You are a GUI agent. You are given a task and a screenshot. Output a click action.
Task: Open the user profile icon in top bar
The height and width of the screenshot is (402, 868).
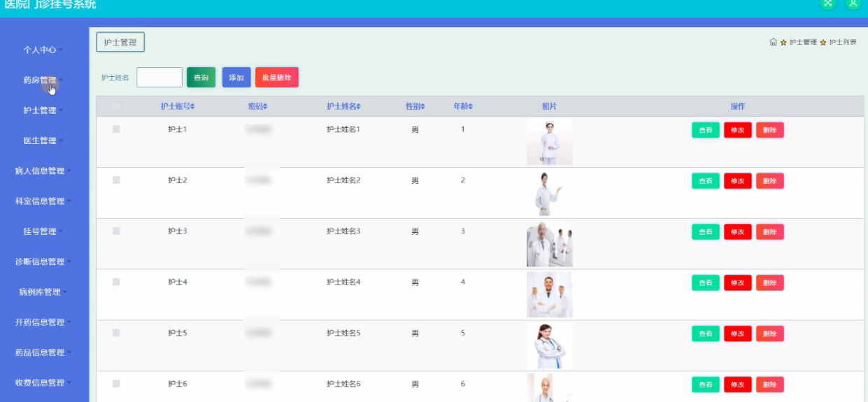pos(853,3)
